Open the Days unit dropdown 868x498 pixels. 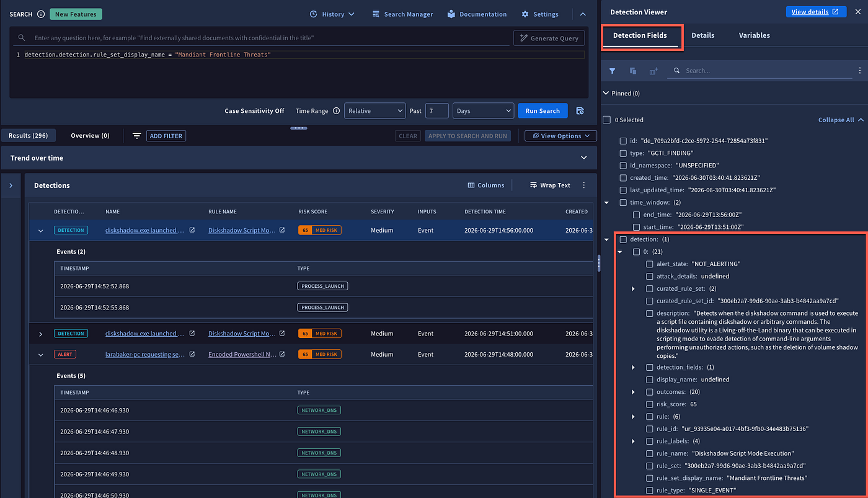(483, 111)
